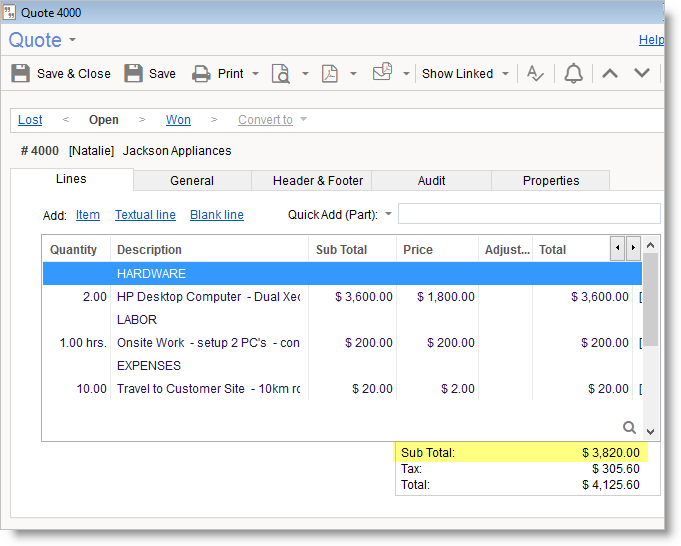Click the reminder bell icon

tap(573, 73)
